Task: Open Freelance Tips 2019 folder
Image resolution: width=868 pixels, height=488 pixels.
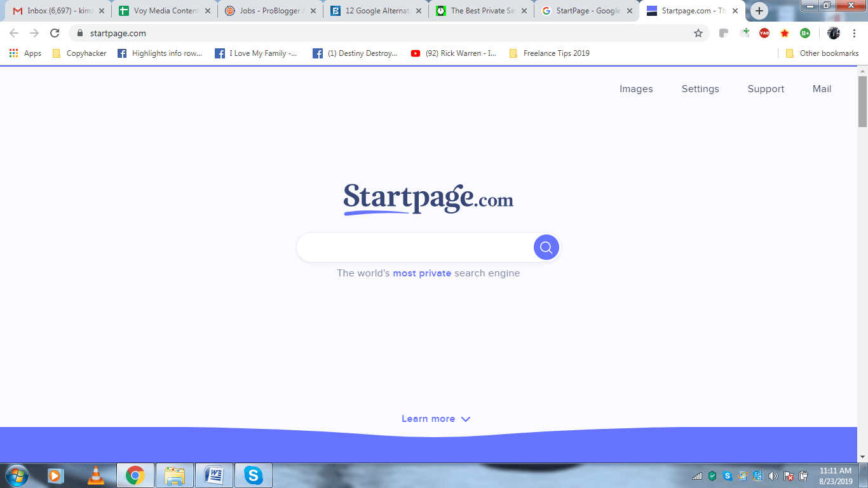Action: [x=550, y=53]
